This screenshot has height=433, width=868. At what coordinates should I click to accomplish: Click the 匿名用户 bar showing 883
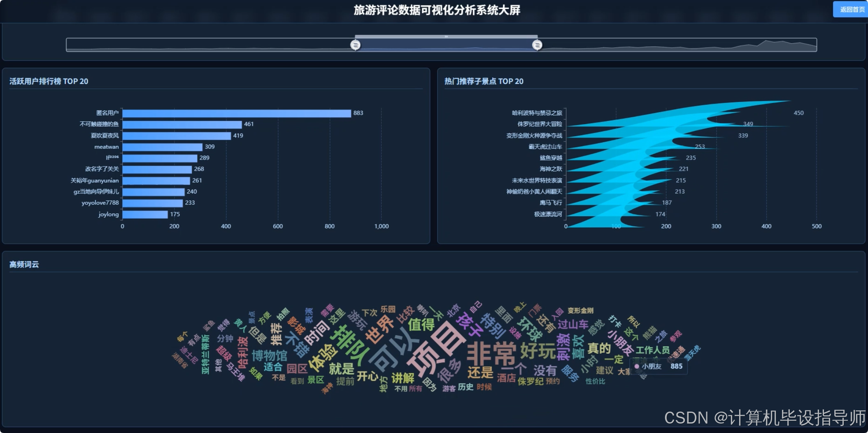point(235,112)
